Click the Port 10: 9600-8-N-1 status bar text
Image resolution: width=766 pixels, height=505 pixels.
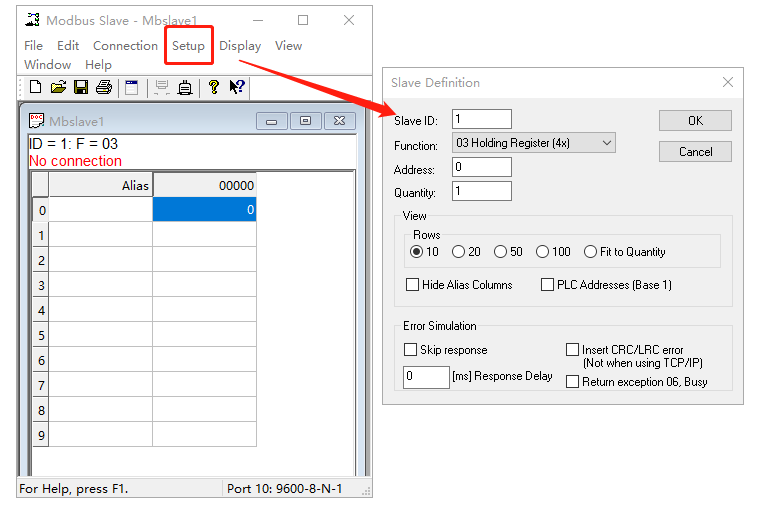[x=285, y=488]
